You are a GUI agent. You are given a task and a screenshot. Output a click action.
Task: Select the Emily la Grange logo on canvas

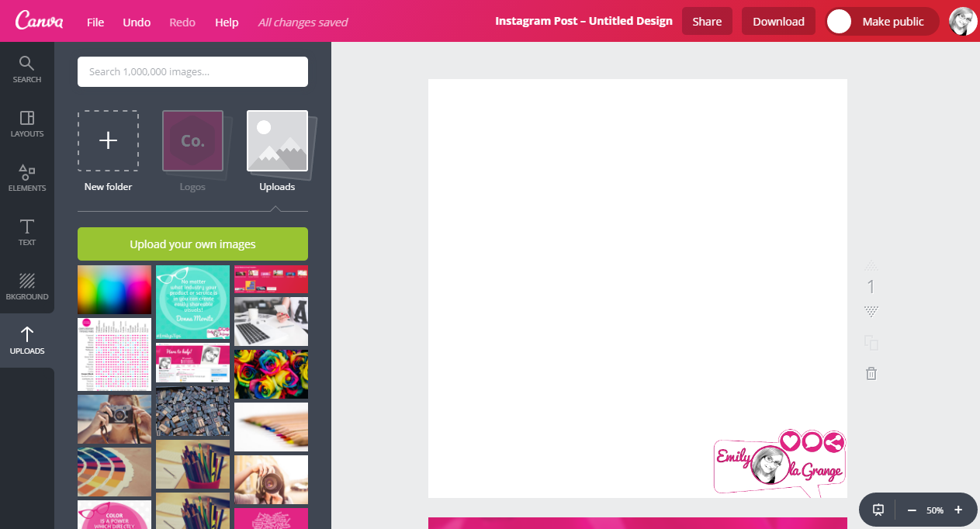tap(780, 463)
